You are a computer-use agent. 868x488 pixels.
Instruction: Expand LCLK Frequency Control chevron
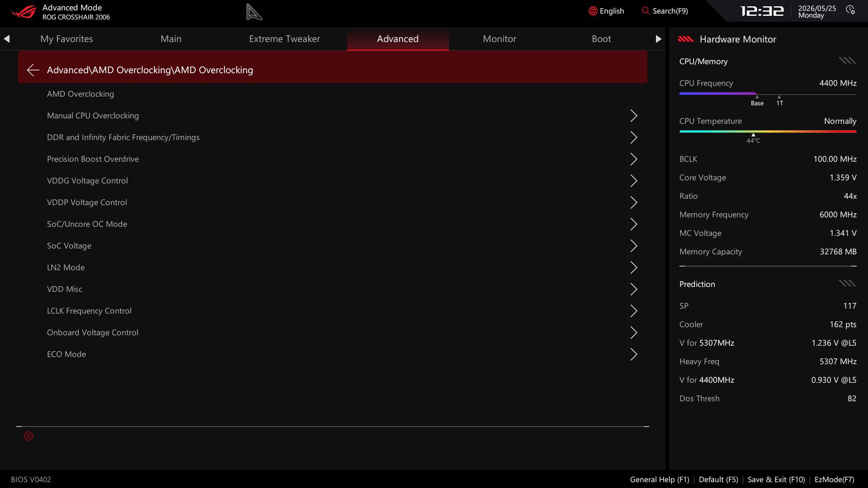(634, 311)
